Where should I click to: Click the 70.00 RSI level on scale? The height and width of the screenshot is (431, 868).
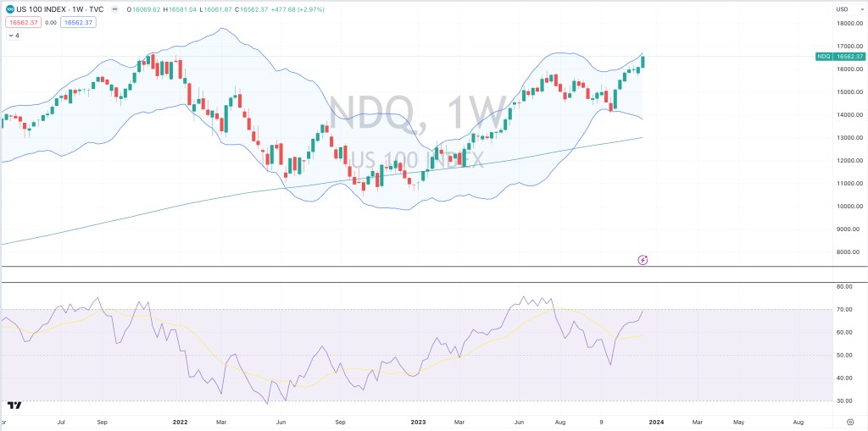[843, 310]
